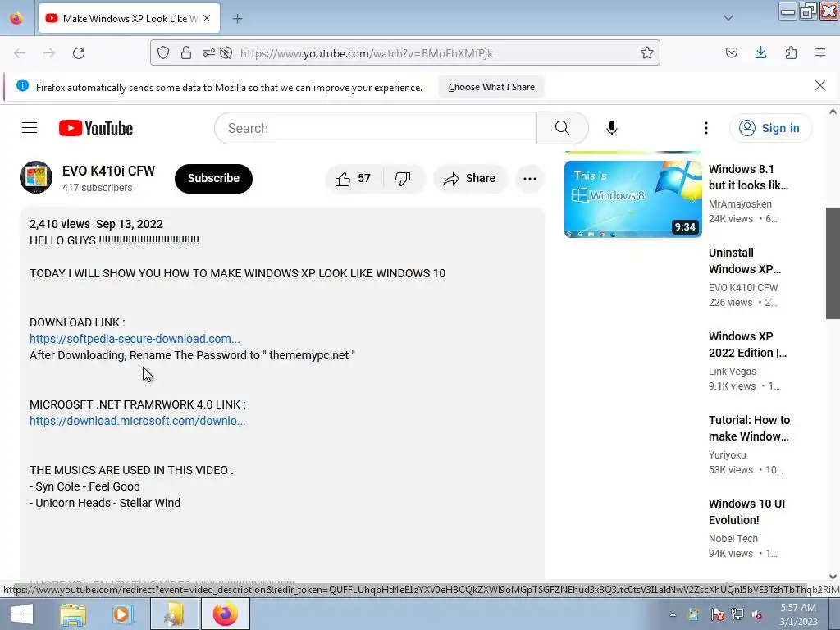Reload the page with the refresh icon

point(79,53)
